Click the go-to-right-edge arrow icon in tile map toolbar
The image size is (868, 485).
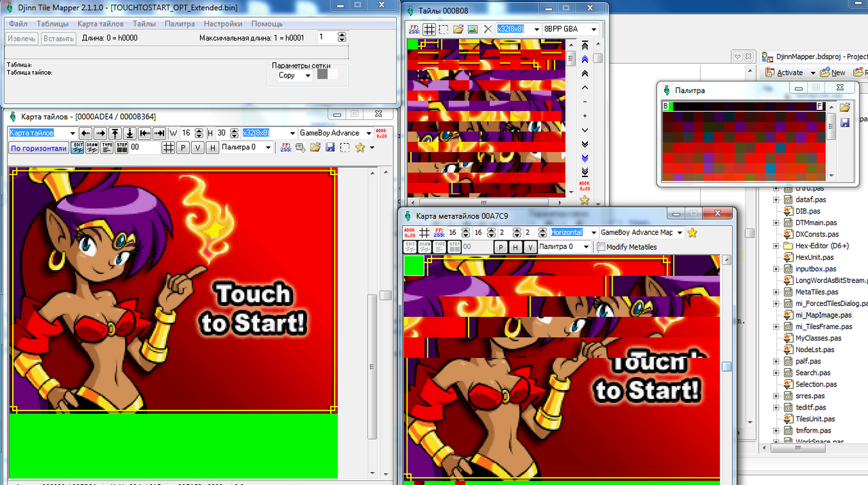click(x=159, y=134)
